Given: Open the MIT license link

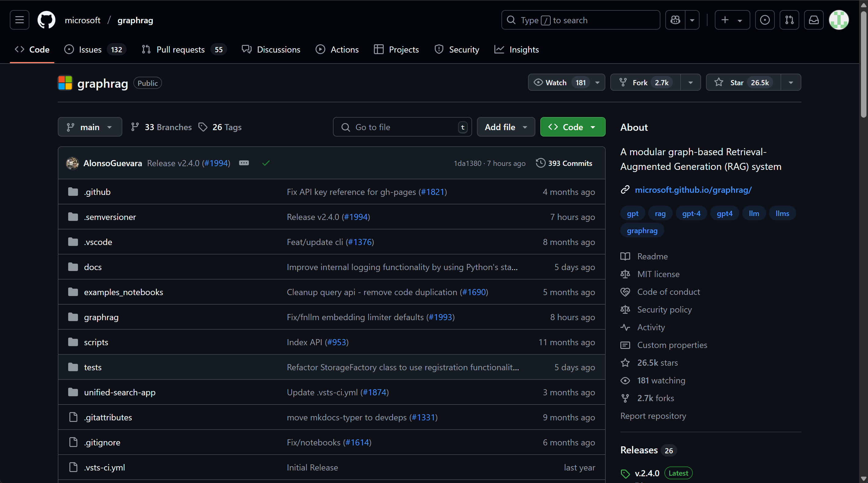Looking at the screenshot, I should point(658,274).
